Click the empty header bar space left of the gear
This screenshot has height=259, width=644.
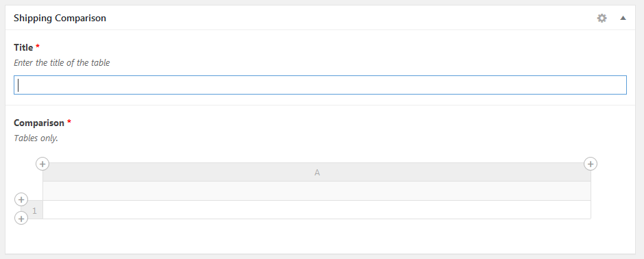coord(349,18)
